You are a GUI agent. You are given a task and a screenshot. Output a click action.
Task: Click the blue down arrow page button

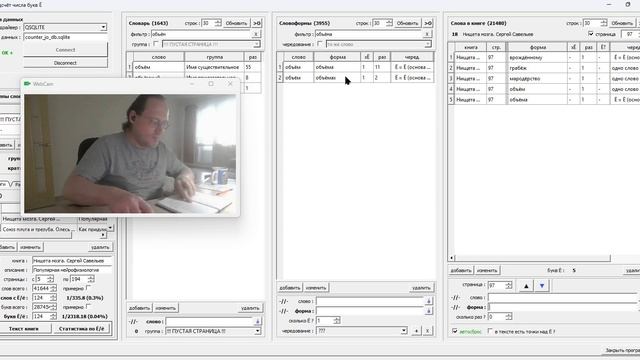click(x=542, y=286)
